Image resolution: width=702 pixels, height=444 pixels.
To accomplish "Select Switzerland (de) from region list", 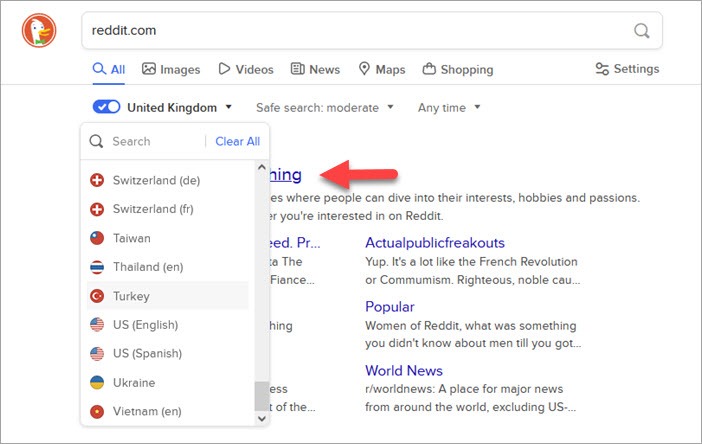I will 167,180.
